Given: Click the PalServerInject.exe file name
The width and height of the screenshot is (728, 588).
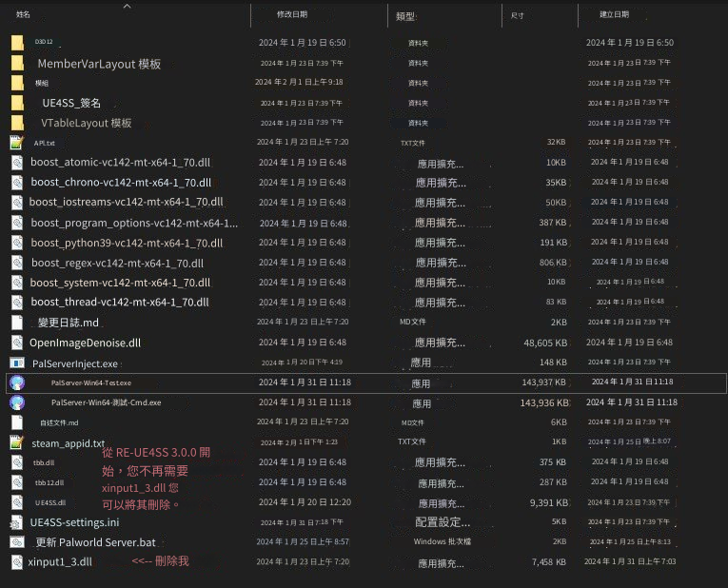Looking at the screenshot, I should [x=75, y=363].
